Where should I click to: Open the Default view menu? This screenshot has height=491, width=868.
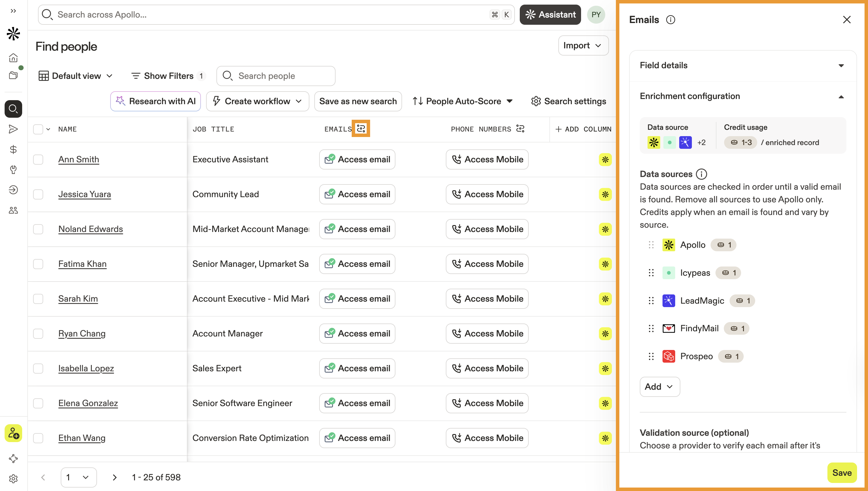pos(76,76)
